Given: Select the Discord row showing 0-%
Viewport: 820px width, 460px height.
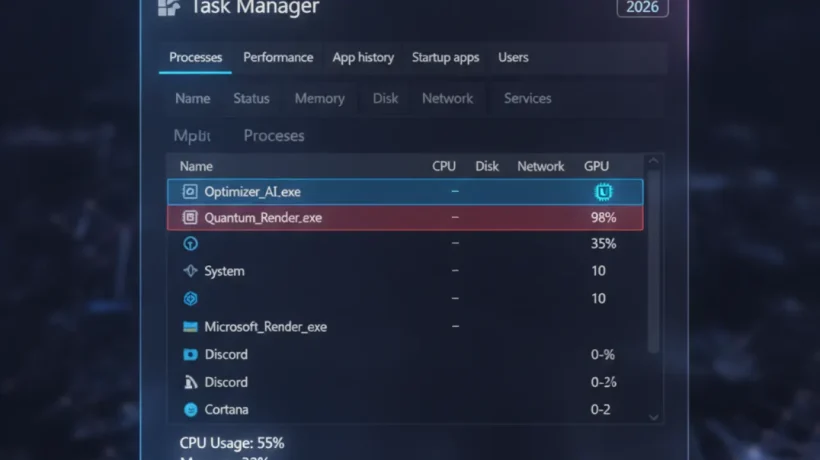Looking at the screenshot, I should pyautogui.click(x=405, y=354).
